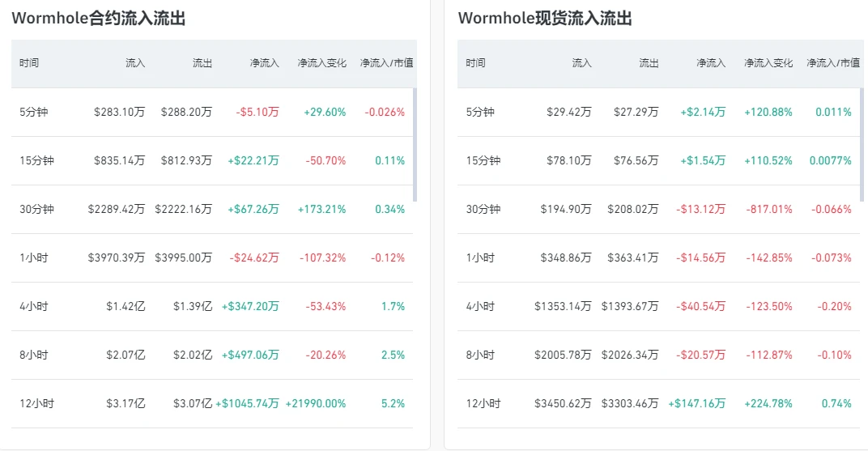
Task: Click the $194.90万 inflow value
Action: (566, 210)
